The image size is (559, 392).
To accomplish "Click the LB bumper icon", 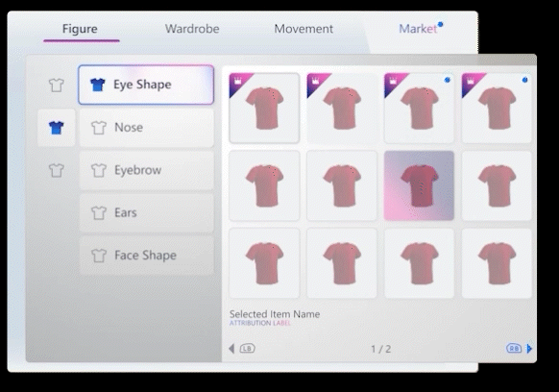I will click(x=248, y=348).
